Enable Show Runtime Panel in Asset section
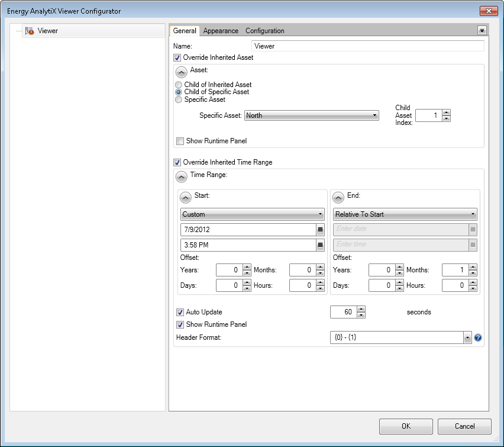 point(180,141)
